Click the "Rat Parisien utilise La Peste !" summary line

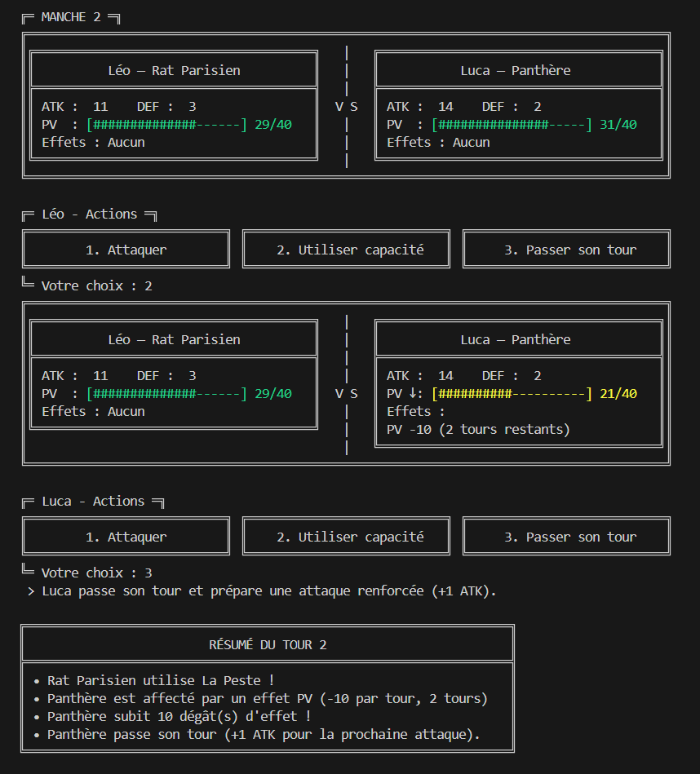[161, 681]
